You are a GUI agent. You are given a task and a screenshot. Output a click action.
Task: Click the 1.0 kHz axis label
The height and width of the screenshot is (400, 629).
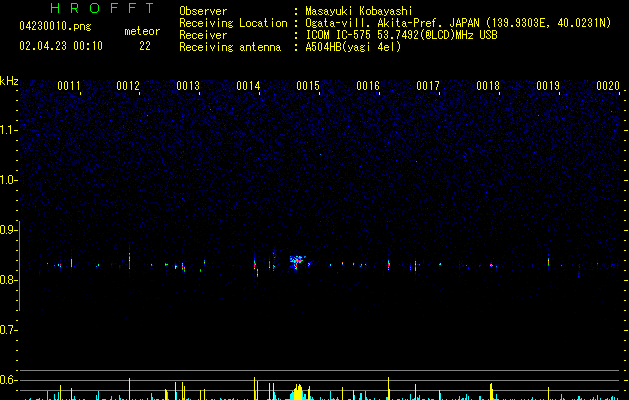pos(8,180)
